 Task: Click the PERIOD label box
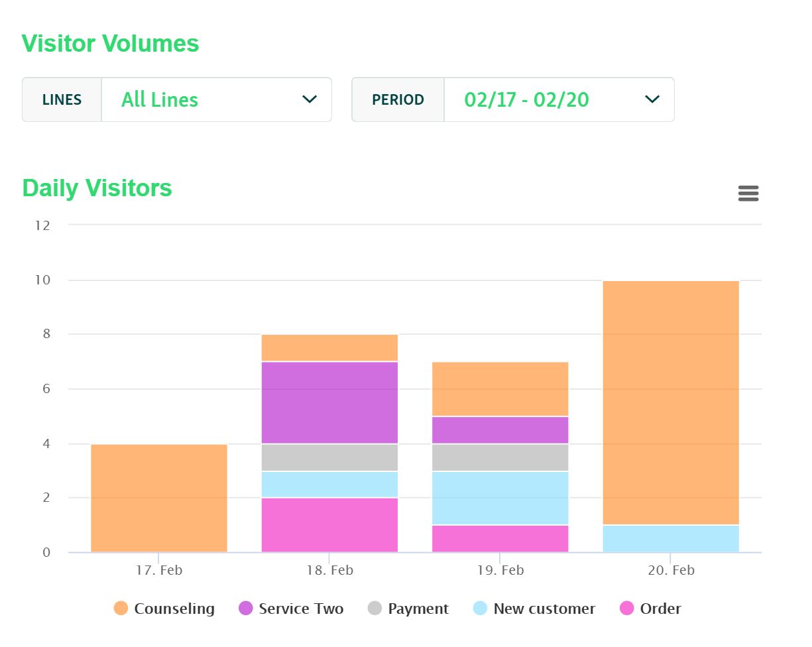398,99
